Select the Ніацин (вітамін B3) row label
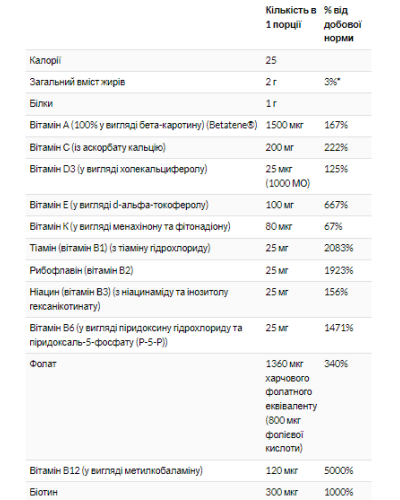 [x=129, y=299]
